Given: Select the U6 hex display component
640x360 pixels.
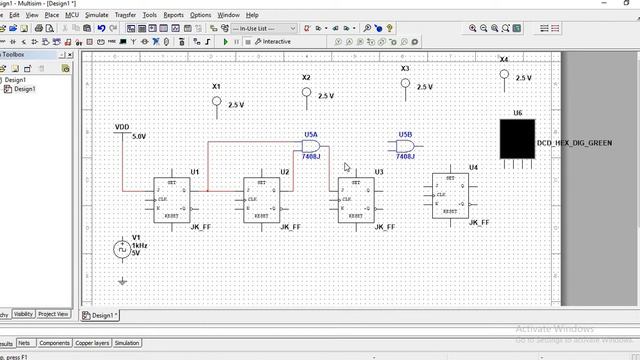Looking at the screenshot, I should [x=517, y=139].
